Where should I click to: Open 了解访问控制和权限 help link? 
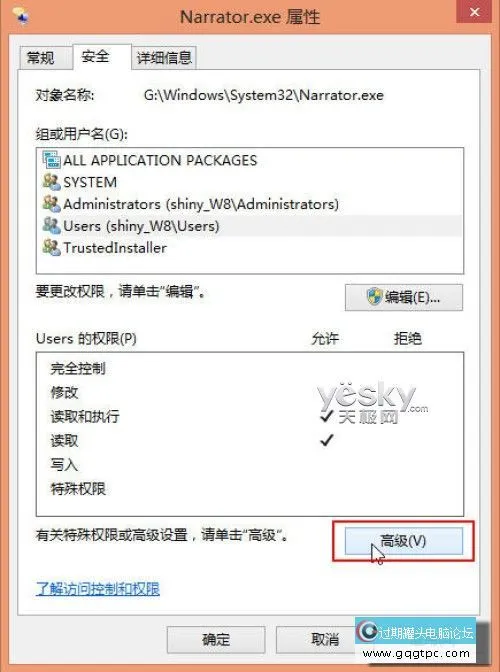pos(98,589)
